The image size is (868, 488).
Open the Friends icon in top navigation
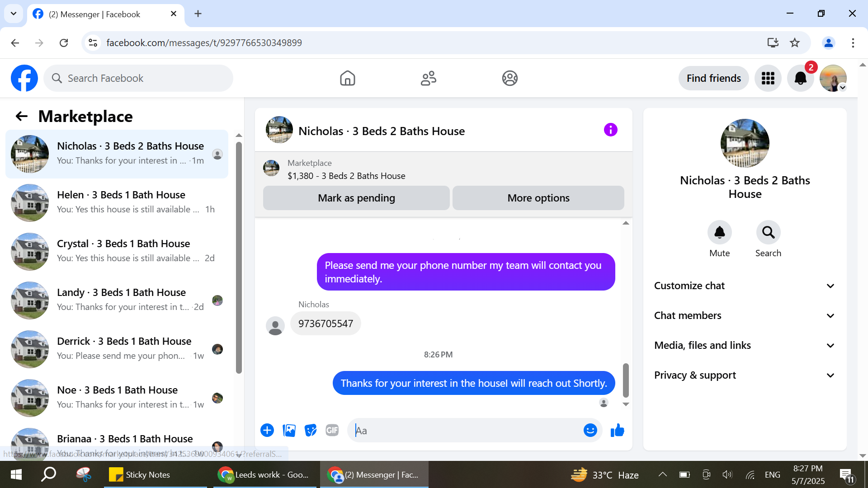pyautogui.click(x=428, y=78)
